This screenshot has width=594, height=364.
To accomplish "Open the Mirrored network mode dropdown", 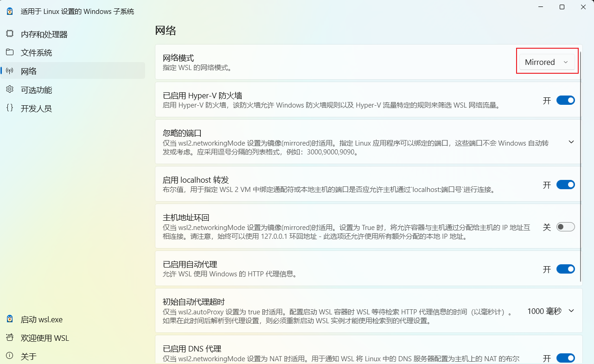I will pyautogui.click(x=547, y=62).
